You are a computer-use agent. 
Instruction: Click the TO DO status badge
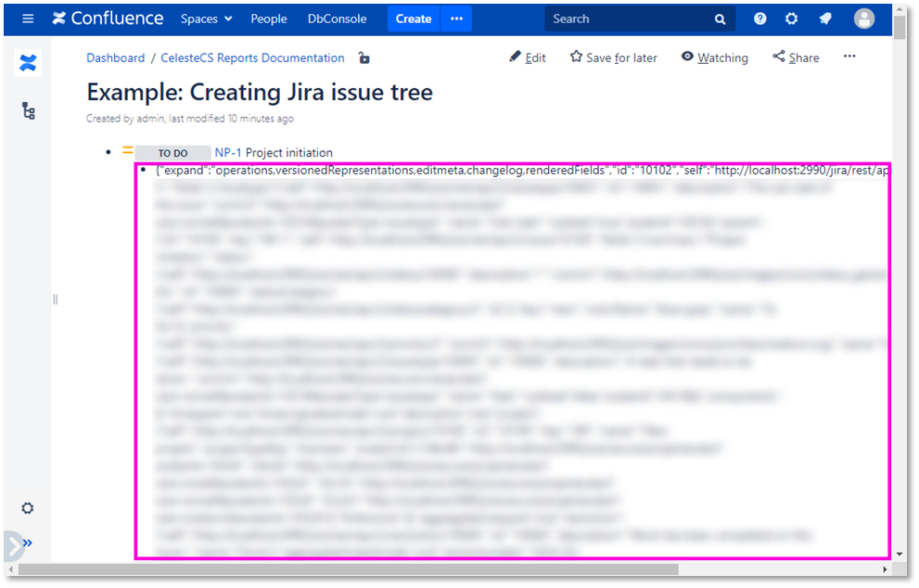(x=172, y=153)
